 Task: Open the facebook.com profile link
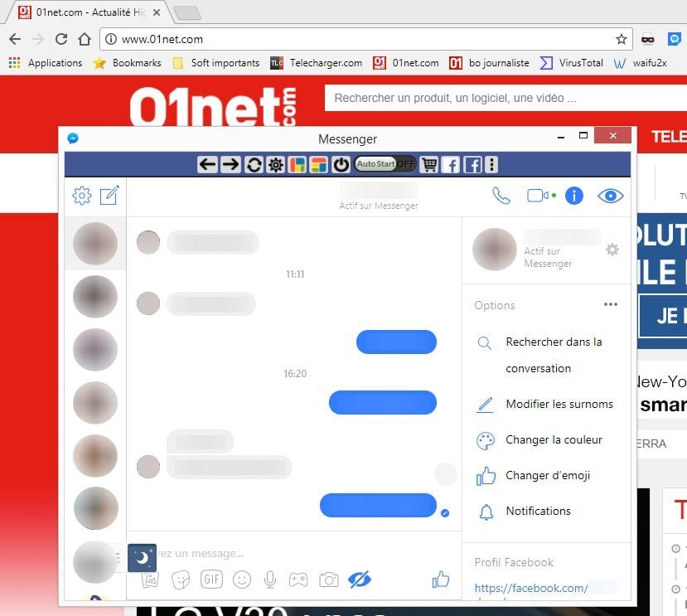point(531,588)
